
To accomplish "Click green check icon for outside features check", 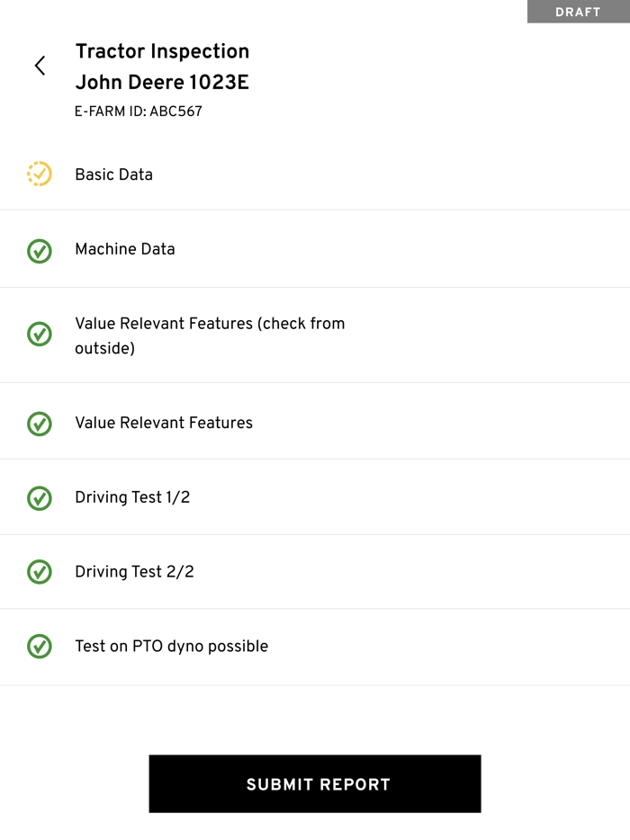I will pyautogui.click(x=40, y=335).
